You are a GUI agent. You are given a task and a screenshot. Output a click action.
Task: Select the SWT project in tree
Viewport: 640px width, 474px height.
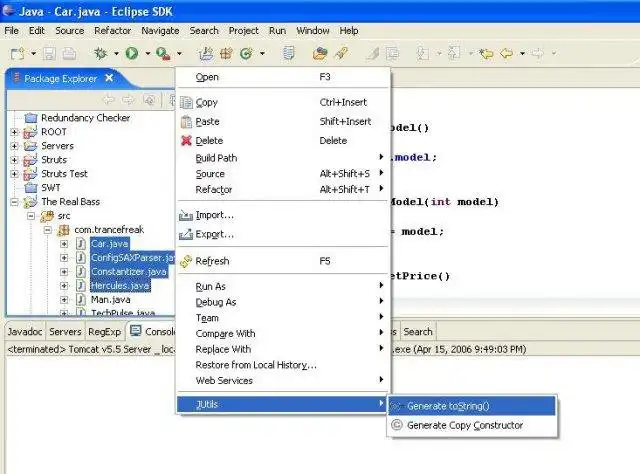pyautogui.click(x=51, y=188)
